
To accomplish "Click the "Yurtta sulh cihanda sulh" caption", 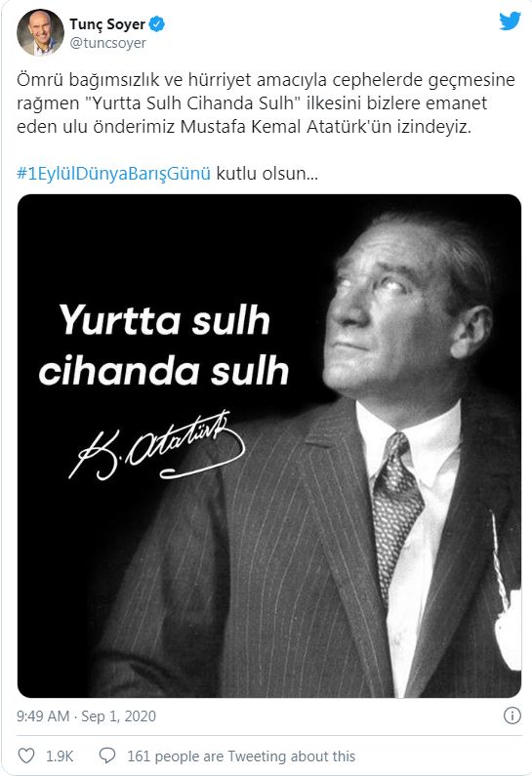I will pyautogui.click(x=164, y=345).
